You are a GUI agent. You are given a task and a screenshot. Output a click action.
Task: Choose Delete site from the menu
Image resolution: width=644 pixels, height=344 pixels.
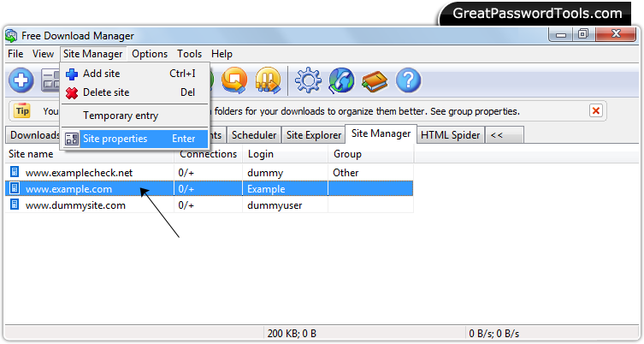pos(135,92)
